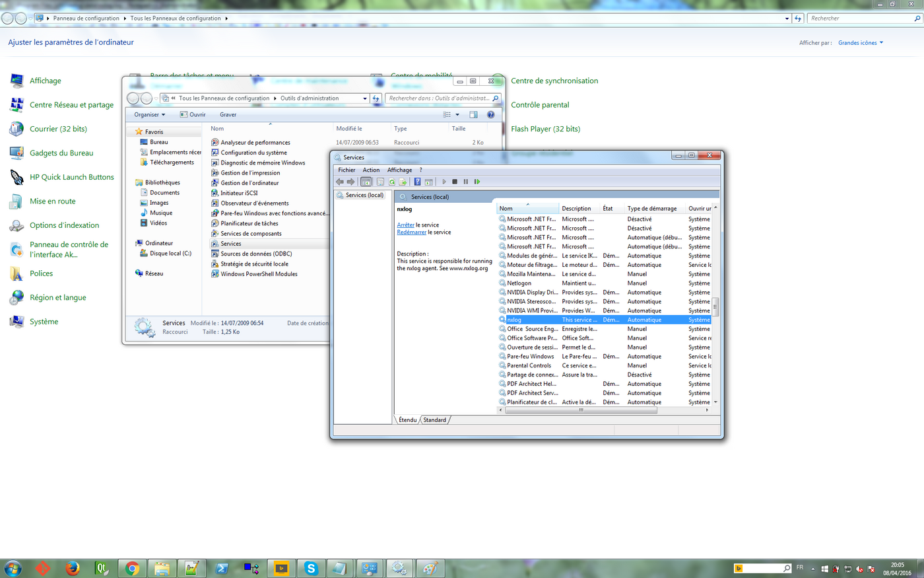Pause the nxlog service with the pause icon

(x=465, y=182)
